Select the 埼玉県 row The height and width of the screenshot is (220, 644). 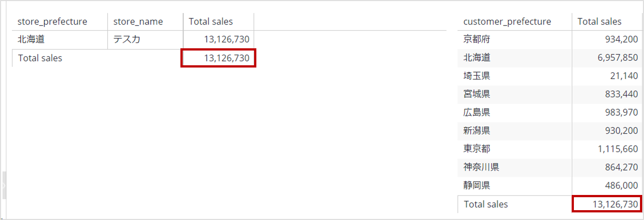(550, 76)
